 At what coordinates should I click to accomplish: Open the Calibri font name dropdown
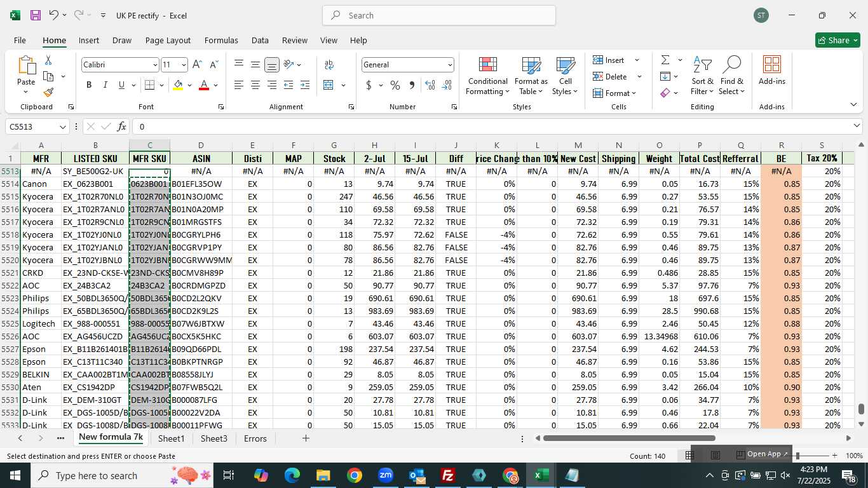tap(154, 65)
